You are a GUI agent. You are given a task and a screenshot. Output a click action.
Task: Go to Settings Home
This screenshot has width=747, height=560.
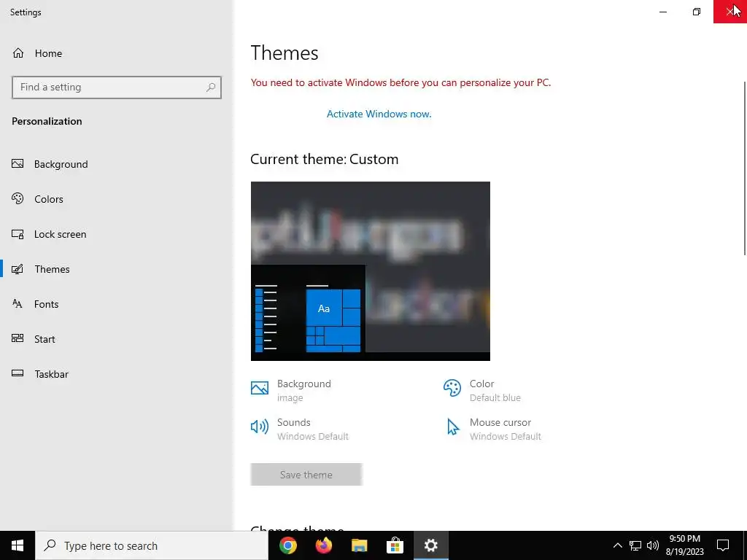tap(117, 53)
